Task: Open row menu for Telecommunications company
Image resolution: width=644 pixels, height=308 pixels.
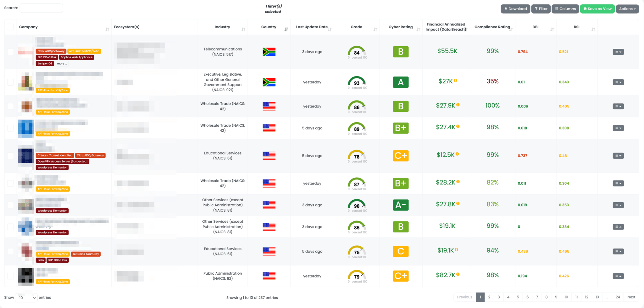Action: (x=618, y=52)
